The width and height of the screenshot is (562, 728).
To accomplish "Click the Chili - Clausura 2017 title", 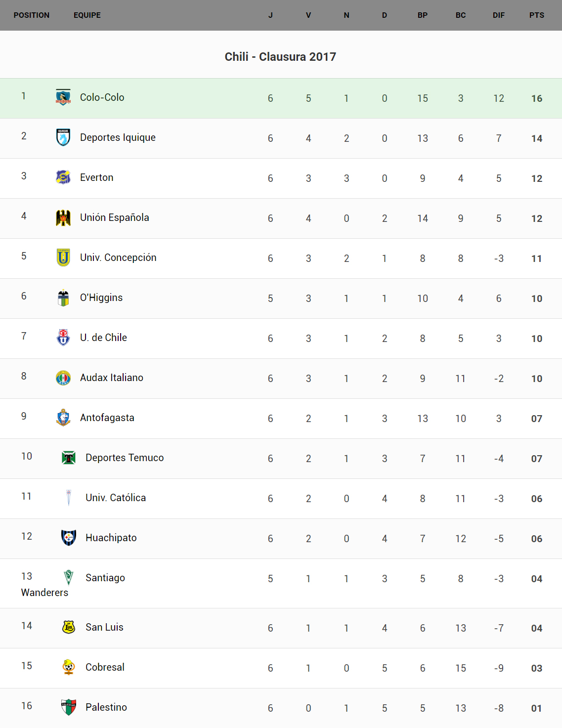I will (x=280, y=57).
